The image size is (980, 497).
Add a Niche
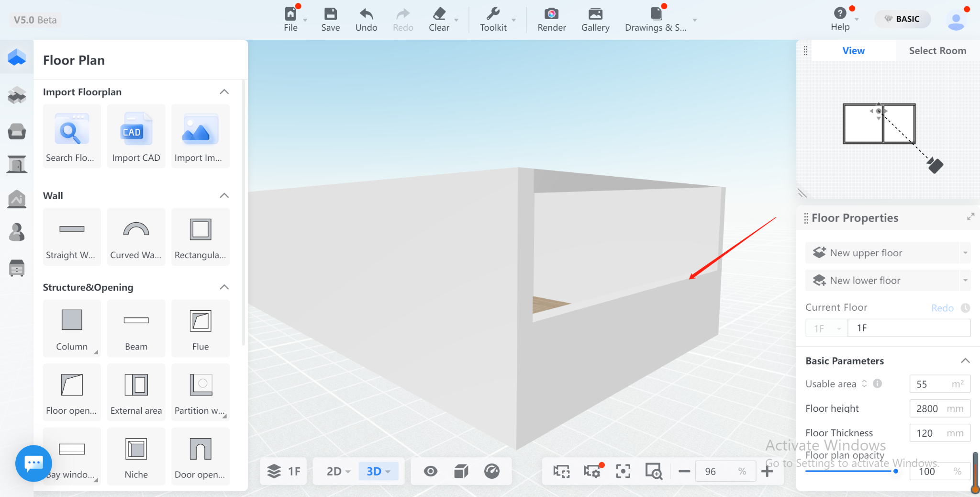[136, 456]
